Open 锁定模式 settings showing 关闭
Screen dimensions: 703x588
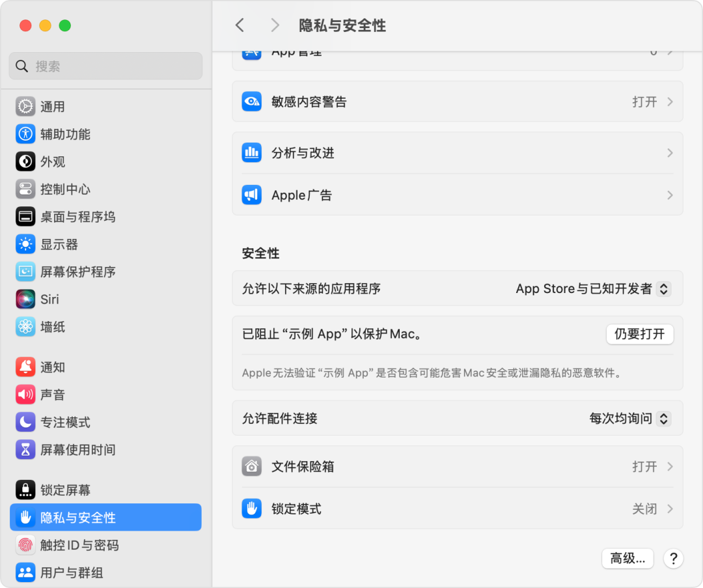456,509
